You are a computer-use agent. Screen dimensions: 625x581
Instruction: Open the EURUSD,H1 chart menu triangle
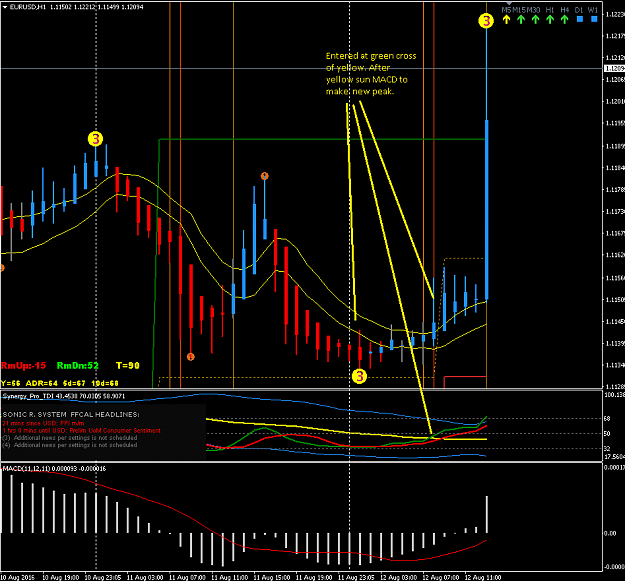click(x=5, y=7)
